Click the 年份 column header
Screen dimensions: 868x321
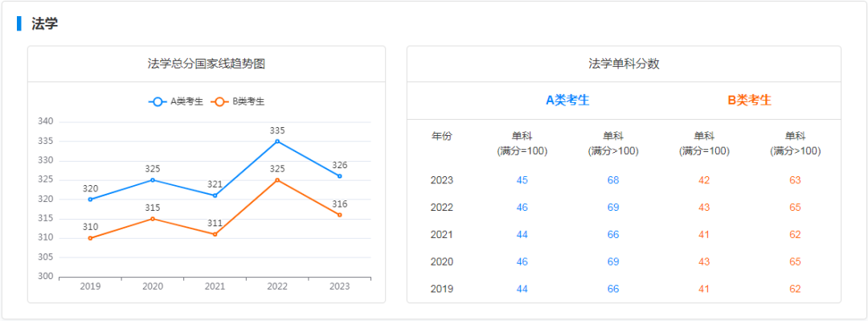tap(442, 137)
